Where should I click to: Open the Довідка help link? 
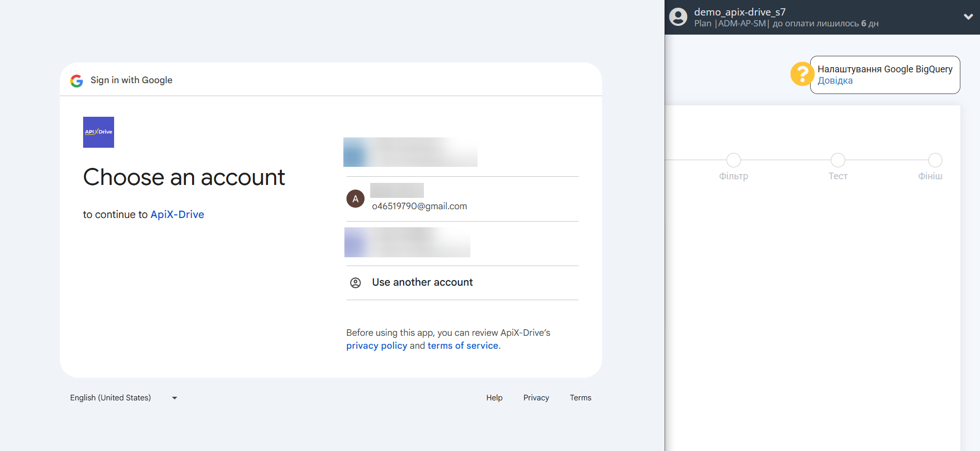point(835,81)
